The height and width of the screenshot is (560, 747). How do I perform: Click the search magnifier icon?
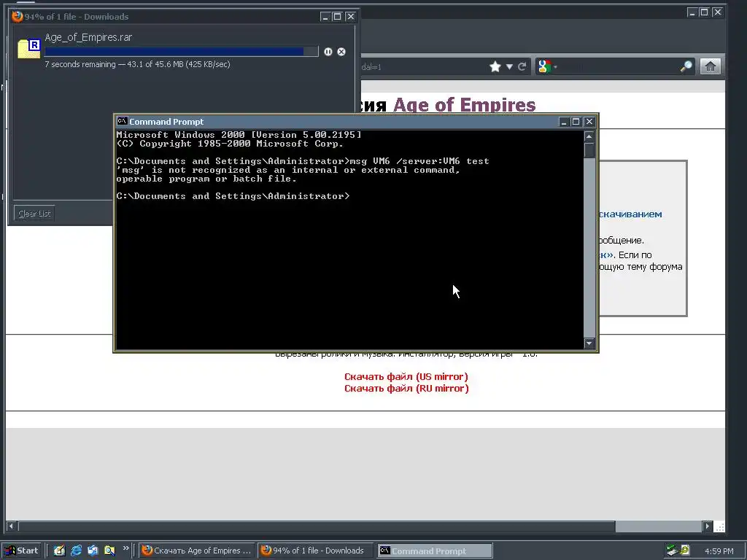click(686, 66)
